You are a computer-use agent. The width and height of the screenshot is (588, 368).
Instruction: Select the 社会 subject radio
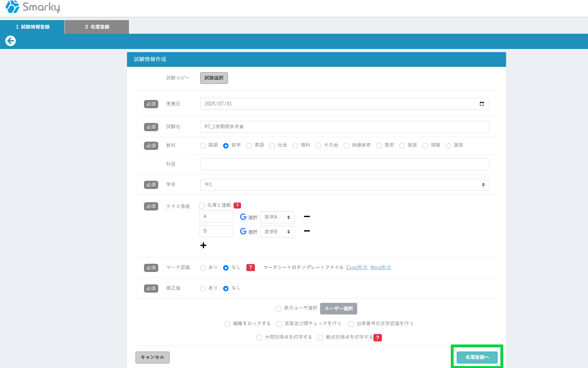[x=272, y=146]
